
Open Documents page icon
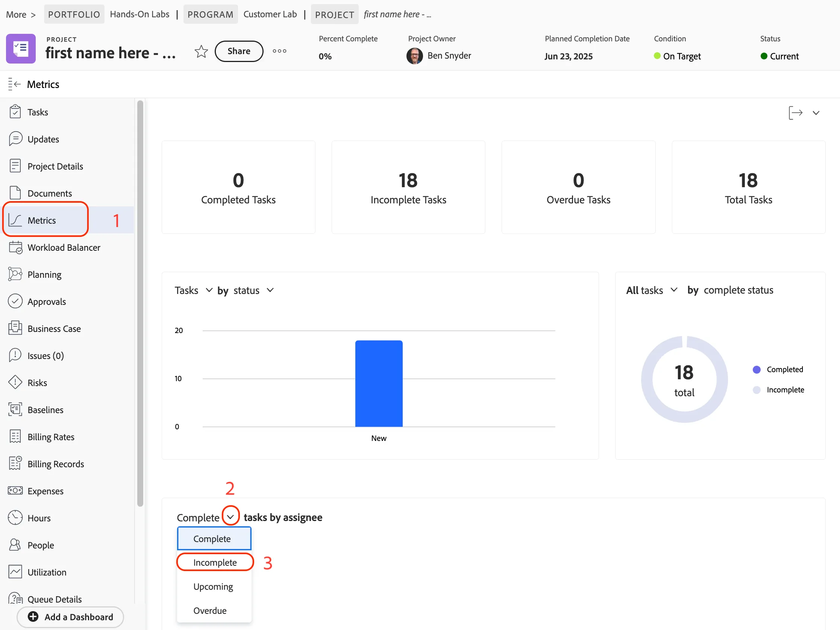click(15, 193)
